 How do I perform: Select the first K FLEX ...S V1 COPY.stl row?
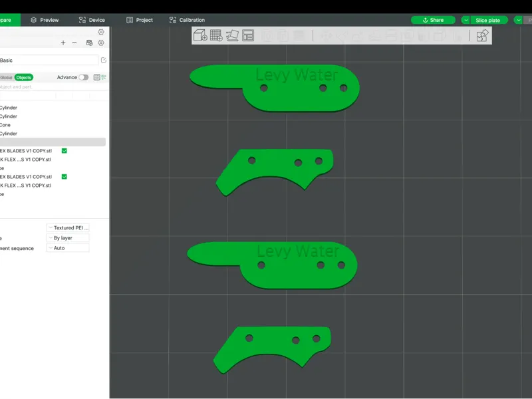(x=53, y=160)
